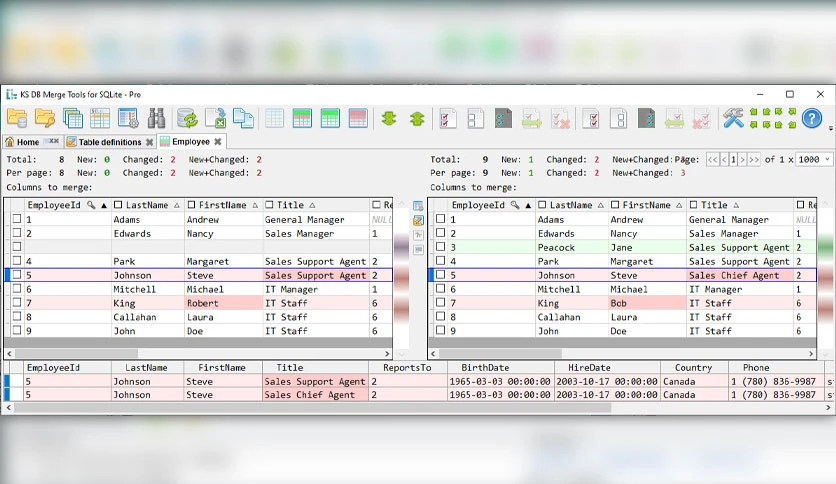Screen dimensions: 836x484
Task: Jump to previous difference green up arrows
Action: click(x=417, y=118)
